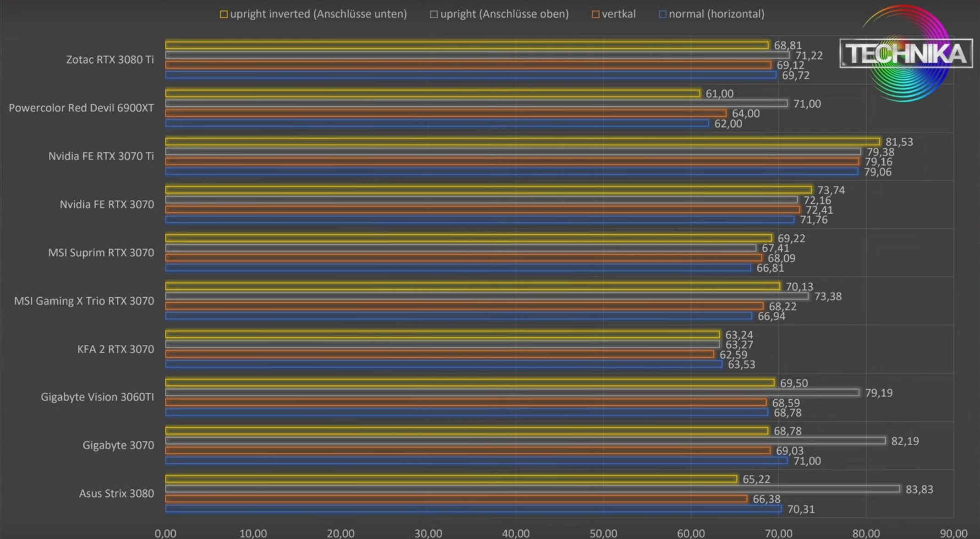Click white upright legend swatch
The image size is (980, 539).
(x=433, y=15)
